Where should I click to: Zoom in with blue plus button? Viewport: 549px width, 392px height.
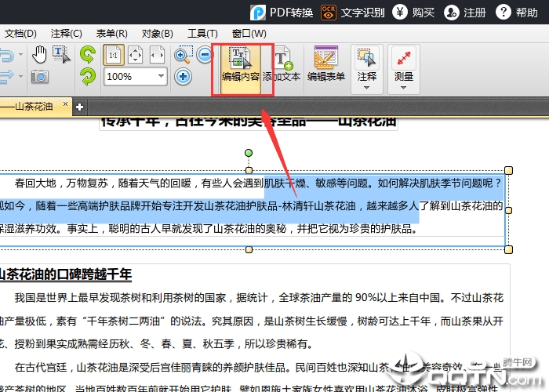tap(183, 77)
